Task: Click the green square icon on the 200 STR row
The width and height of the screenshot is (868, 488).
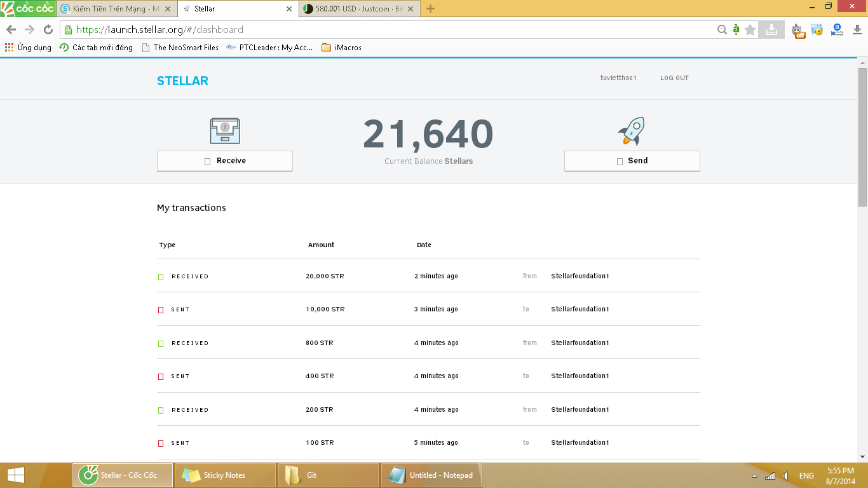Action: (x=161, y=410)
